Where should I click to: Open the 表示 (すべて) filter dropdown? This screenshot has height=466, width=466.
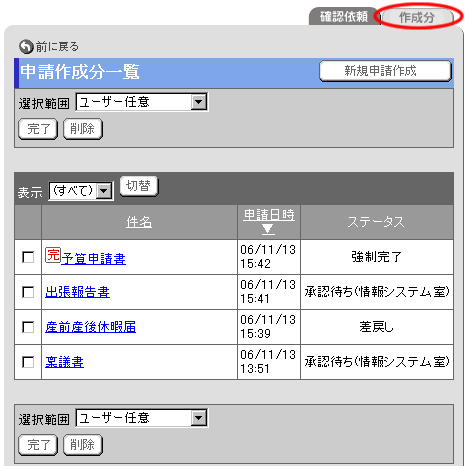coord(81,191)
